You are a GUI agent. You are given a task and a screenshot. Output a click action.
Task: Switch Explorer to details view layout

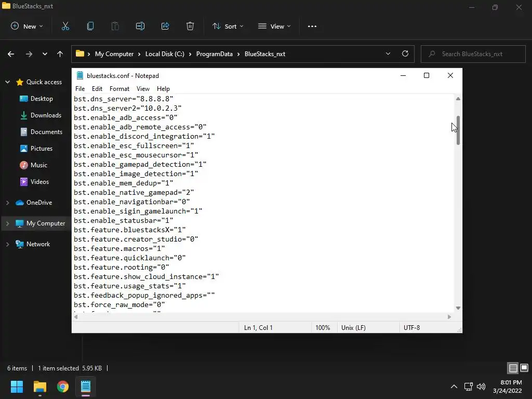point(513,368)
